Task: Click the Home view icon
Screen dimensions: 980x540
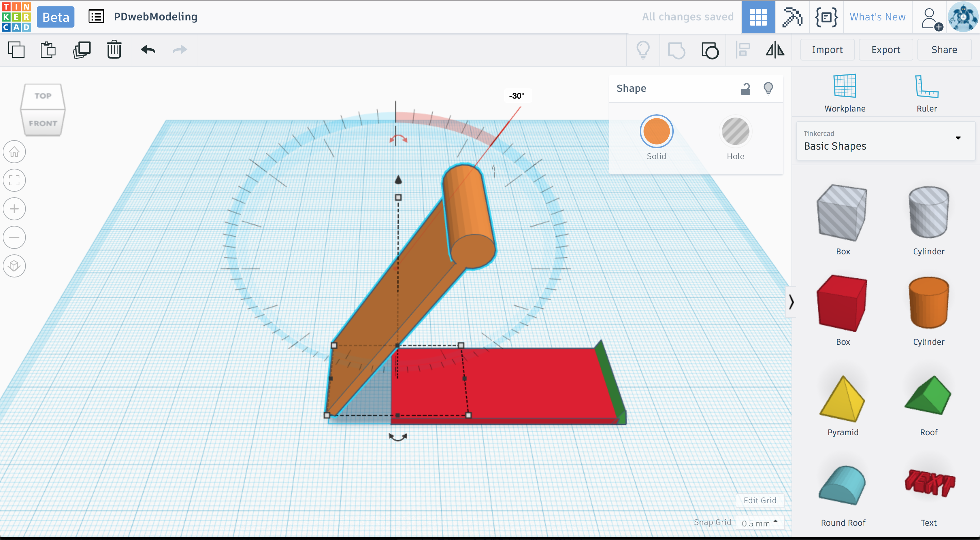Action: pyautogui.click(x=14, y=152)
